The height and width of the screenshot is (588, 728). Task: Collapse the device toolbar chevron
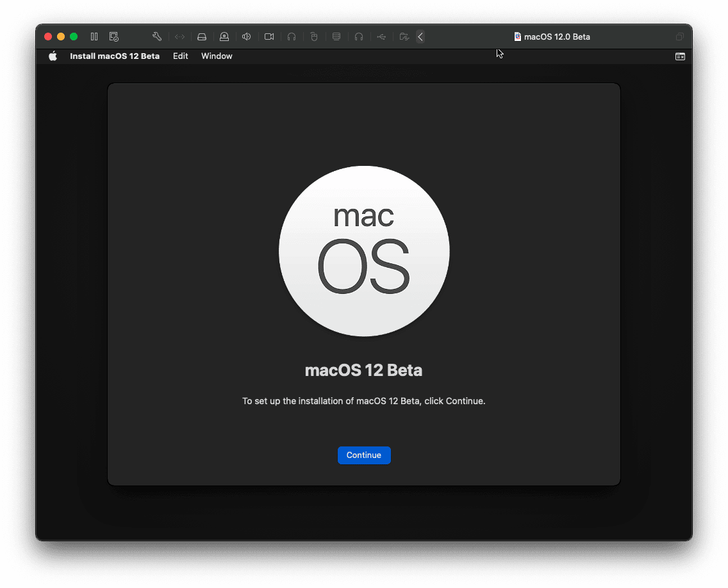[x=420, y=37]
